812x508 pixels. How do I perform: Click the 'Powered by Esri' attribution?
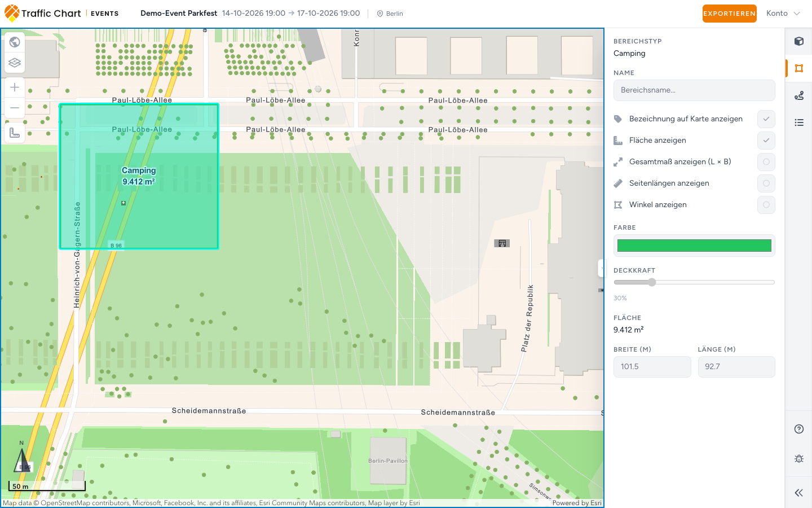point(577,503)
